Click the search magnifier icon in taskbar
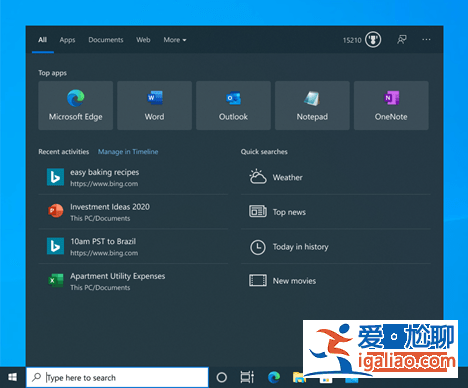This screenshot has height=388, width=468. tap(36, 377)
